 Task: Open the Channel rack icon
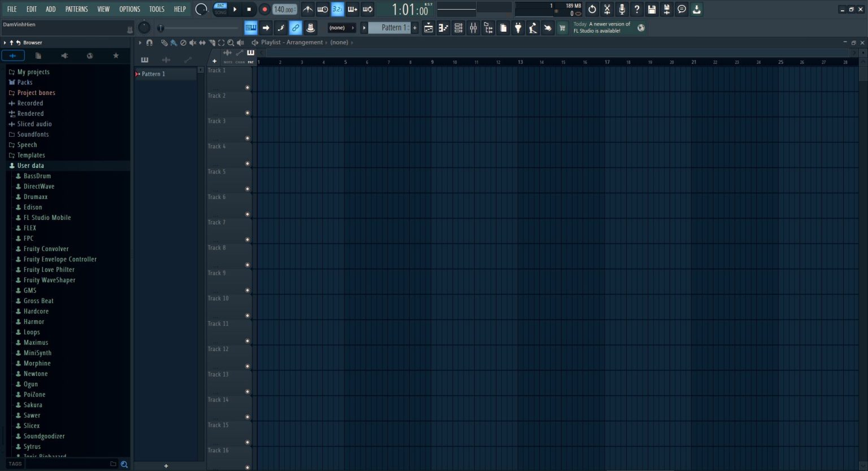point(458,28)
